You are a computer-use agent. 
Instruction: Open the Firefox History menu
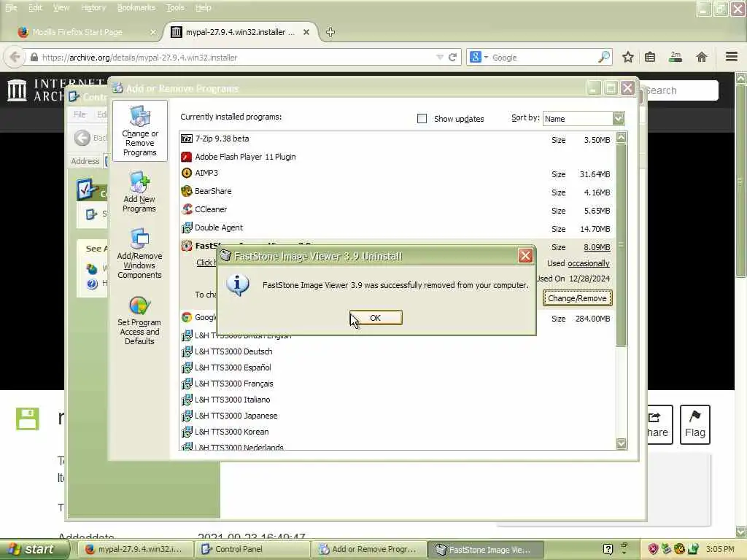[93, 7]
